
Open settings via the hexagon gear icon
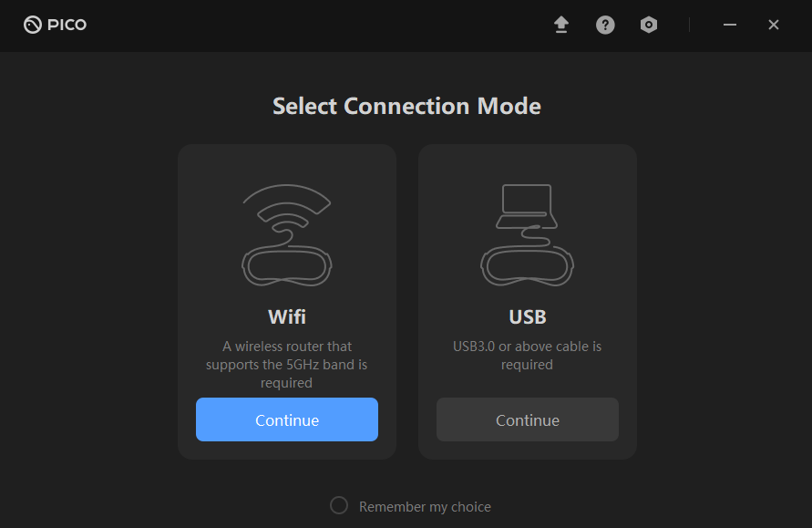pyautogui.click(x=648, y=25)
